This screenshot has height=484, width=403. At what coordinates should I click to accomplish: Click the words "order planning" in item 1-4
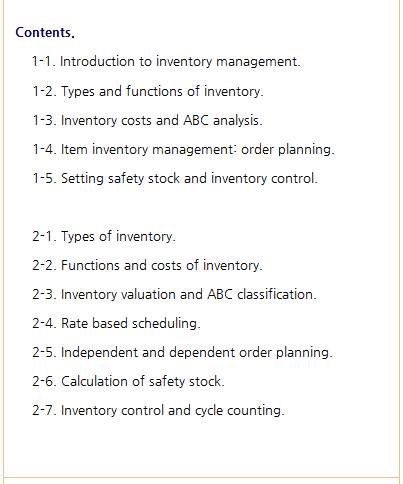click(287, 150)
